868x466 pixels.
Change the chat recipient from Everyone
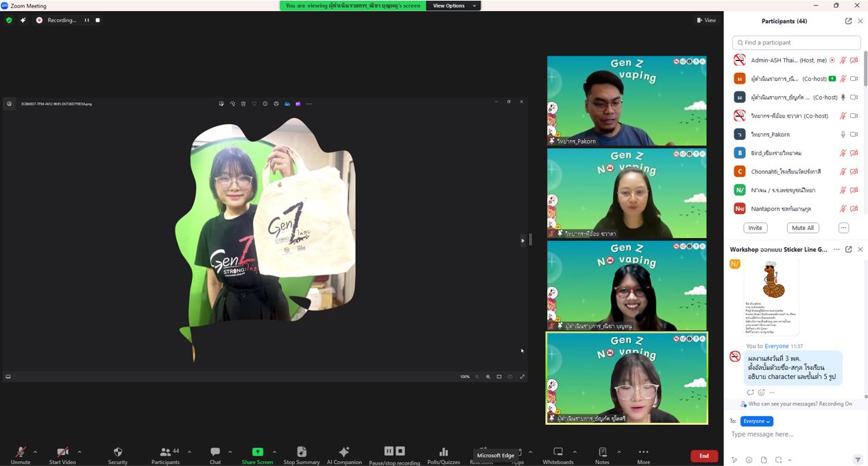(x=756, y=421)
